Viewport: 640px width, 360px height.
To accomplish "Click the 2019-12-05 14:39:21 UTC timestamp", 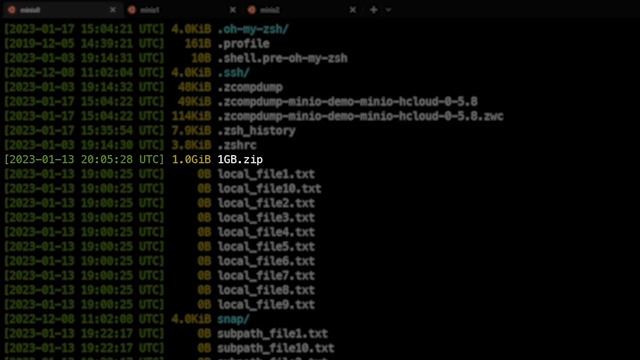I will [x=84, y=44].
